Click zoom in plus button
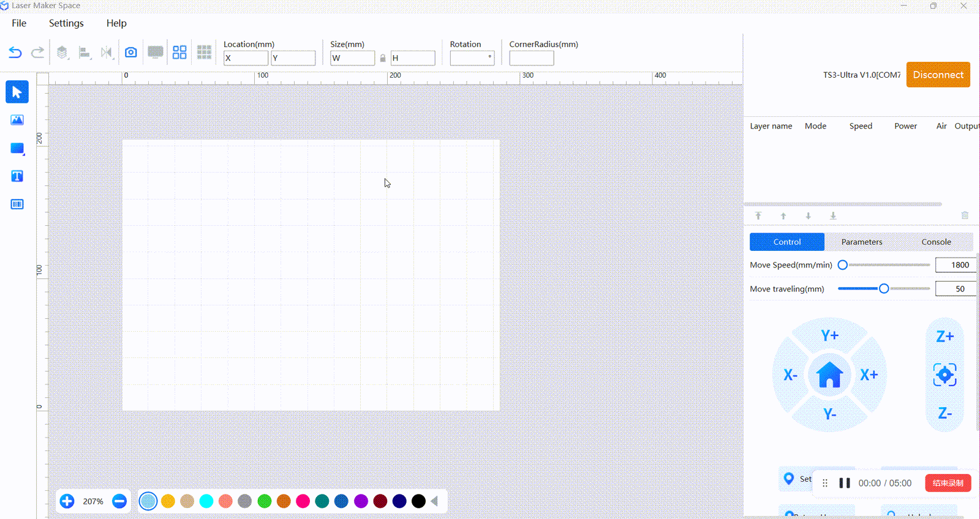The width and height of the screenshot is (980, 519). point(67,501)
